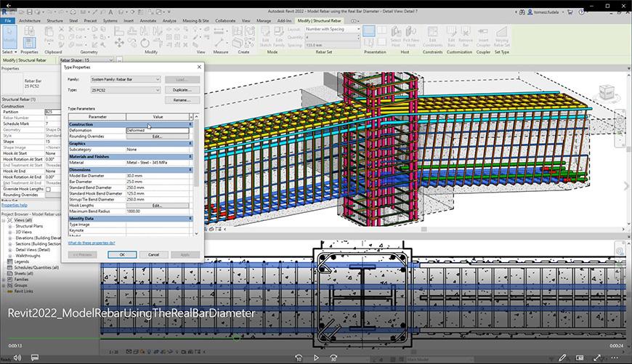The image size is (632, 364).
Task: Open the Rebar Shape dropdown
Action: coord(86,60)
